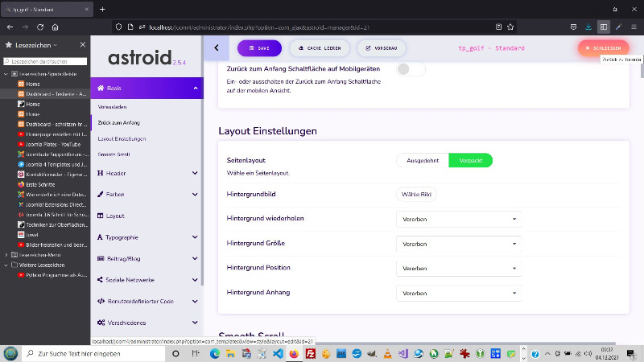Open Smooth Scroll submenu item
644x362 pixels.
(114, 154)
